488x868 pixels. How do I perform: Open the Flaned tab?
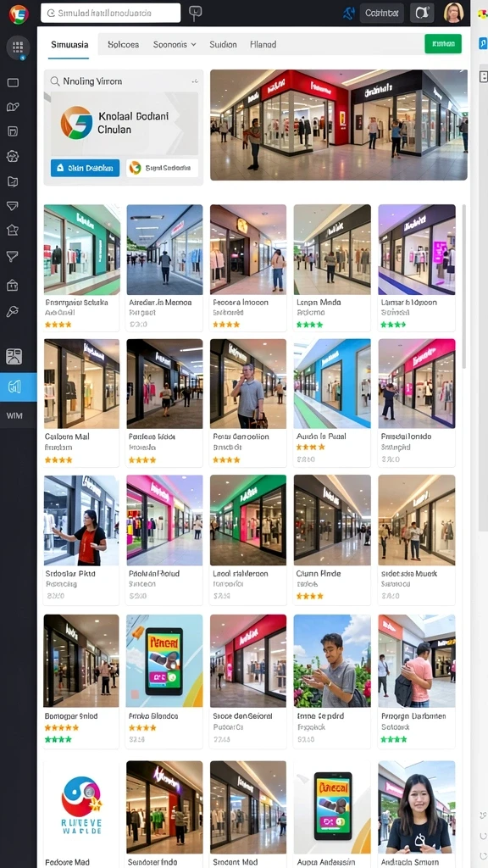263,44
